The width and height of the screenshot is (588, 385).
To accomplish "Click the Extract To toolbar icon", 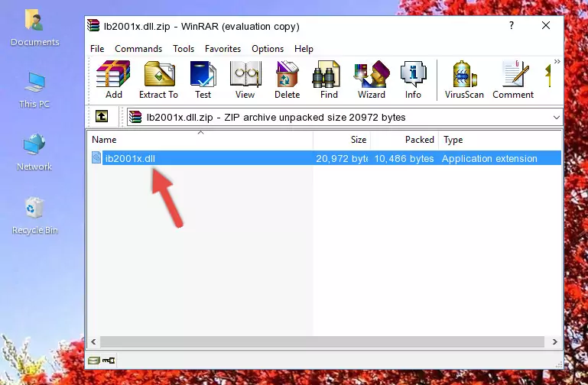I will [x=159, y=79].
